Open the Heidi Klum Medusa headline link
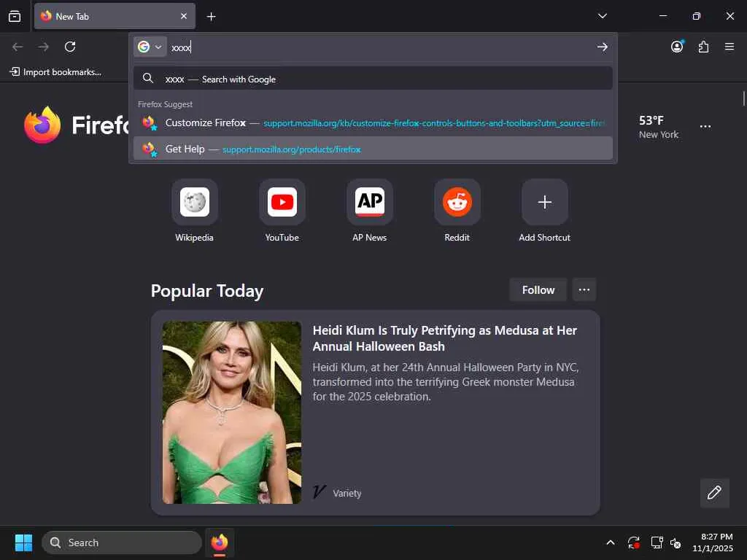Viewport: 747px width, 560px height. pos(445,338)
